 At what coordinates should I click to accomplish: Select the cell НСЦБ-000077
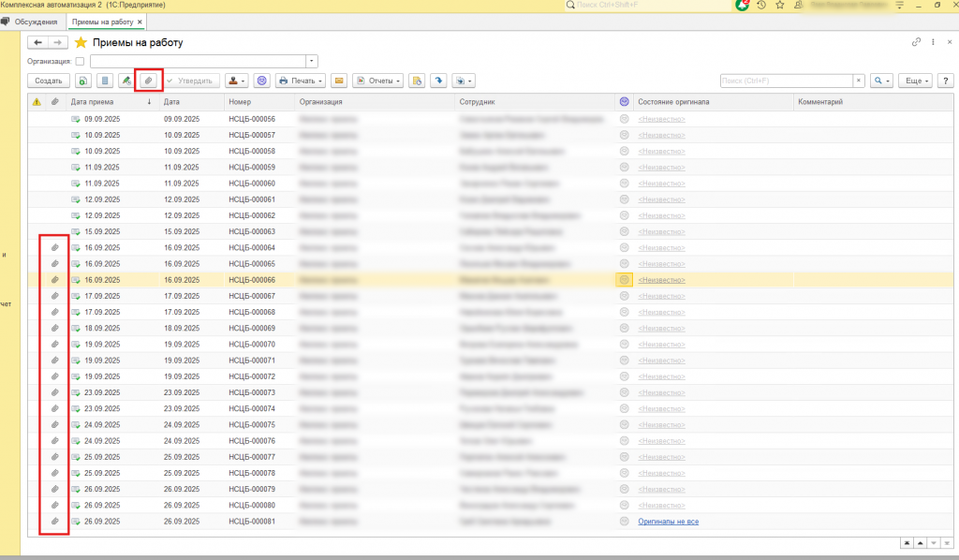[x=252, y=457]
